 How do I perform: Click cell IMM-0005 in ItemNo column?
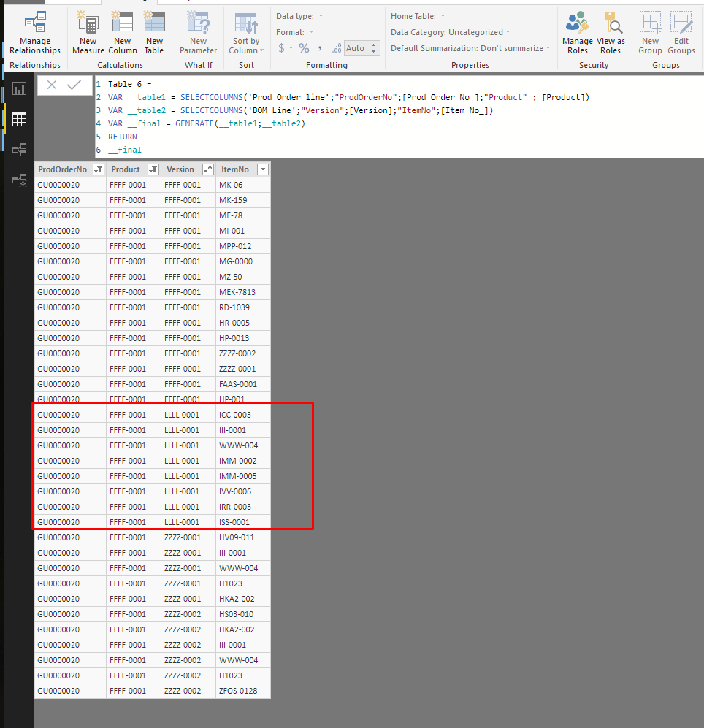[x=243, y=476]
